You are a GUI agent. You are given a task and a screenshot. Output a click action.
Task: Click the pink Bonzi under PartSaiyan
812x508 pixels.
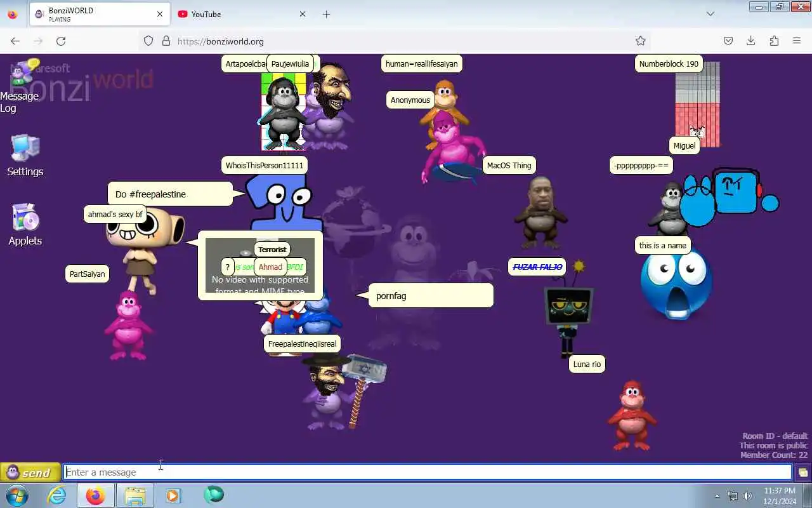(x=128, y=326)
